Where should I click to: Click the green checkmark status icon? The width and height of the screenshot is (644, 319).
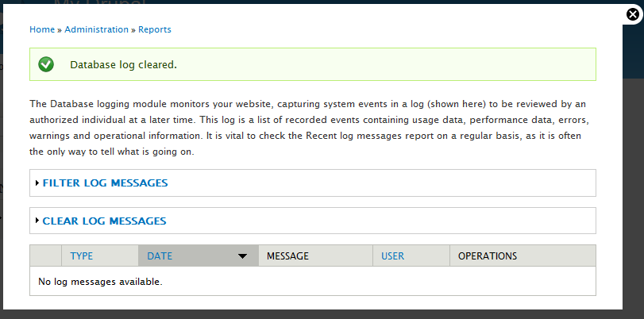46,64
